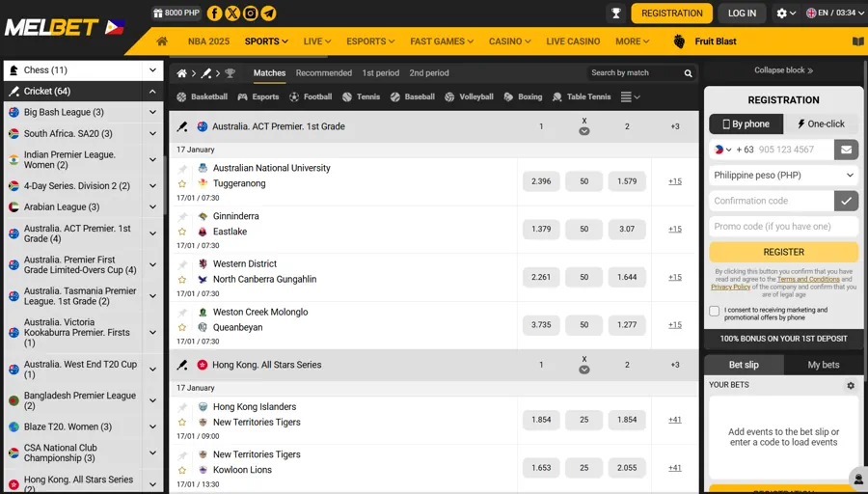
Task: Click breadcrumb home icon
Action: 181,73
